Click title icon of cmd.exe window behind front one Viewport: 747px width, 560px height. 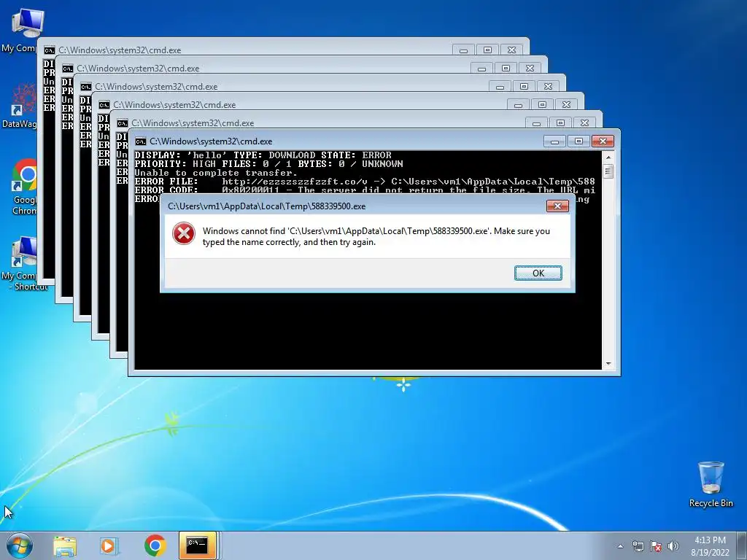click(x=122, y=122)
